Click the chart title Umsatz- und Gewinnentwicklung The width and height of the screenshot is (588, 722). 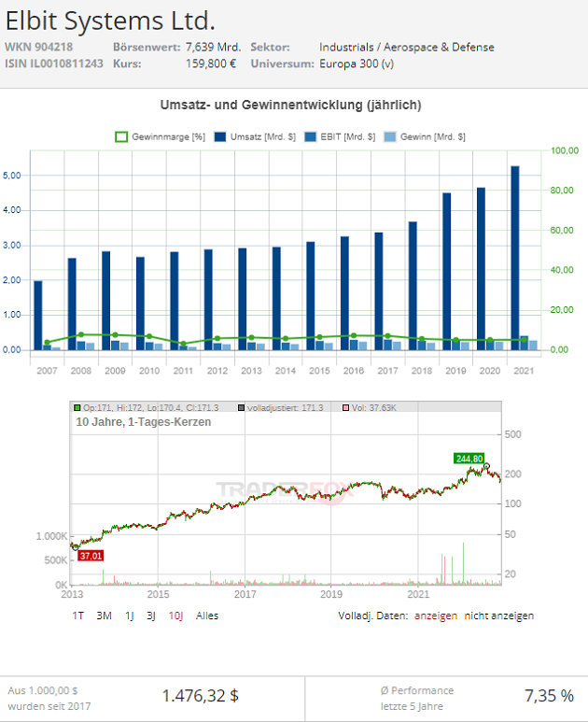pos(291,105)
